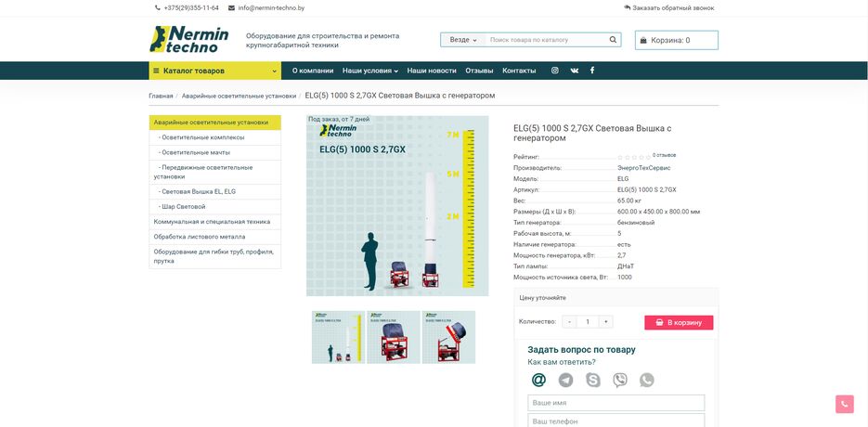Image resolution: width=868 pixels, height=427 pixels.
Task: Expand the "Каталог товаров" catalog menu
Action: pos(214,71)
